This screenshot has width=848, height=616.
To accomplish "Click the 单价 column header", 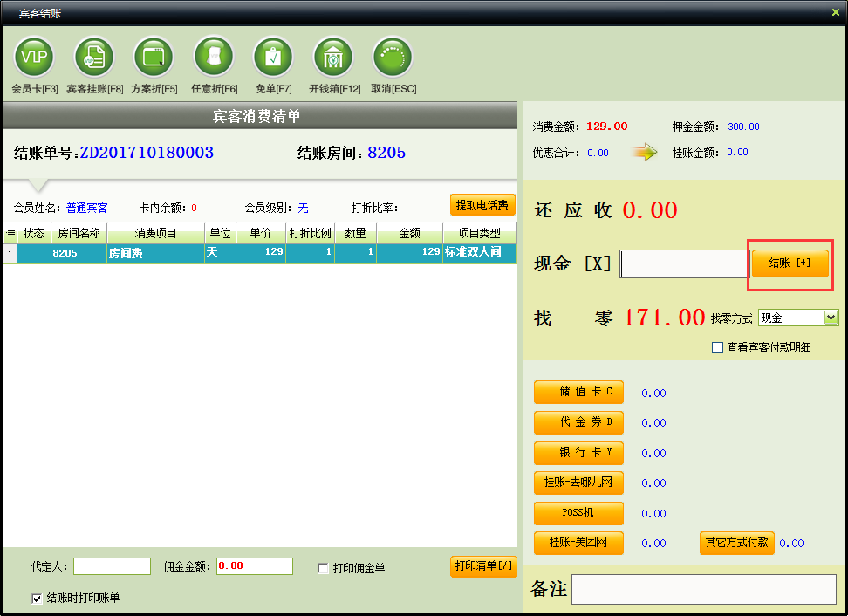I will pyautogui.click(x=261, y=233).
